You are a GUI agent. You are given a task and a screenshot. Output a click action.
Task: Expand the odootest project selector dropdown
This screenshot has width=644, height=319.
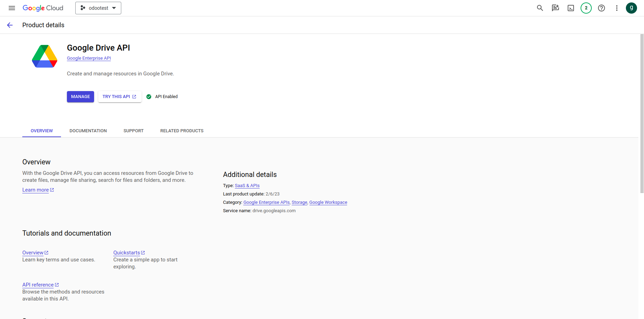click(98, 8)
